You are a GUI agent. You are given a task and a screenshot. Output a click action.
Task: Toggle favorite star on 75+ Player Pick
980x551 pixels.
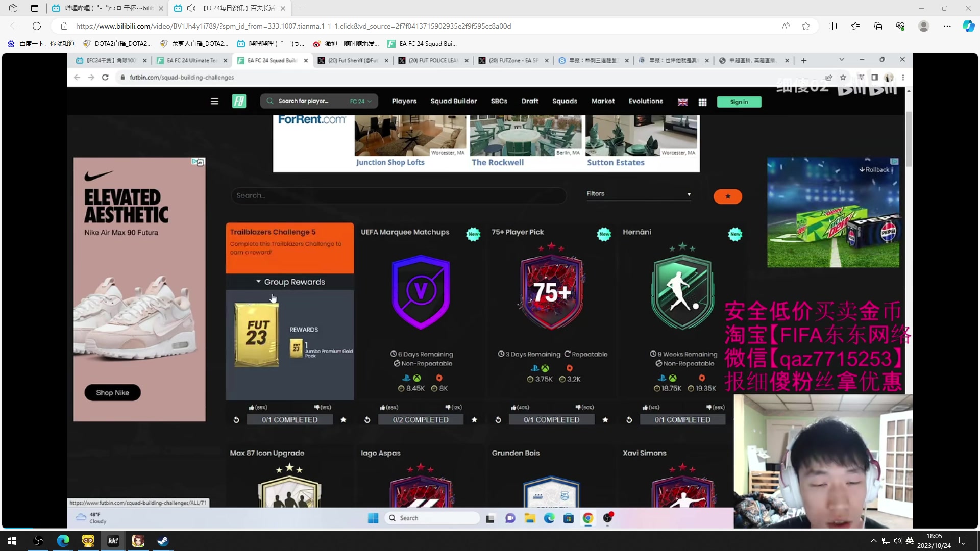[605, 420]
